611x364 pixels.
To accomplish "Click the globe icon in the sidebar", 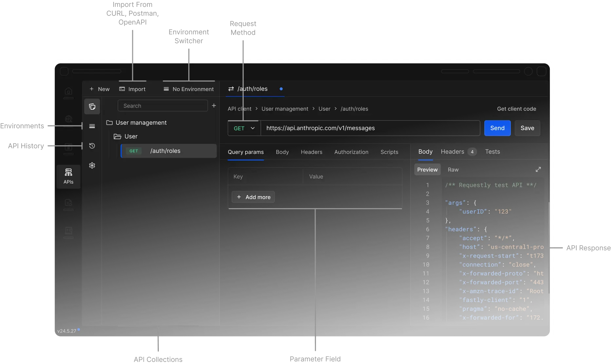I will click(x=68, y=119).
